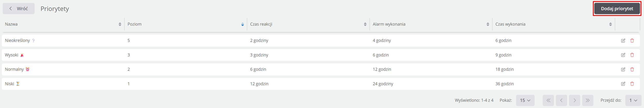Sort by Czas wykonania column
The width and height of the screenshot is (644, 108).
click(610, 24)
